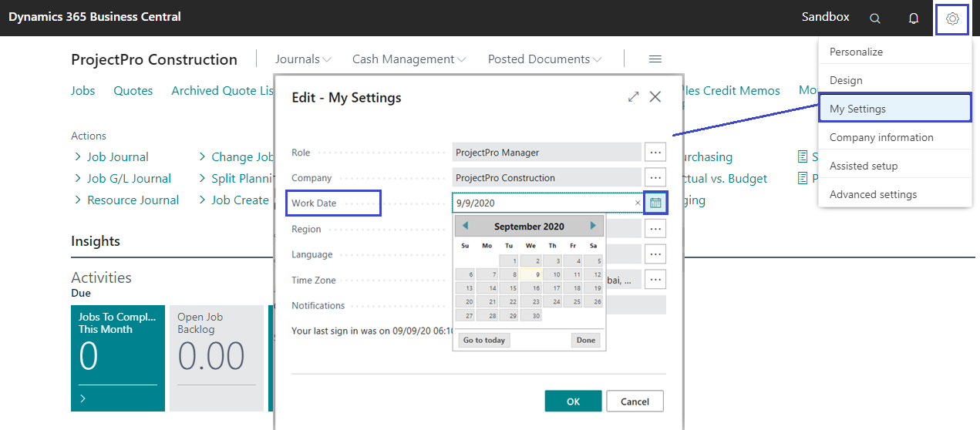This screenshot has height=430, width=980.
Task: Open the Job Journal action link
Action: [x=117, y=157]
